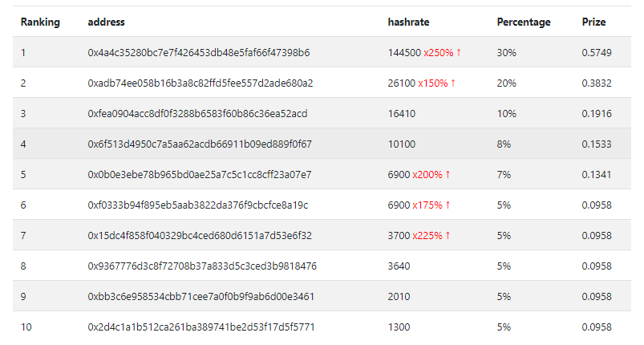Click the Percentage column header
This screenshot has height=345, width=644.
524,22
